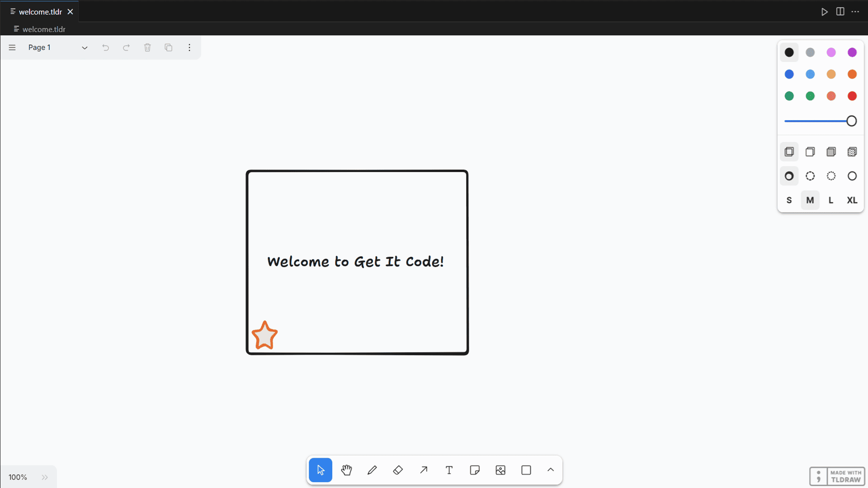Set size to L

pos(831,200)
